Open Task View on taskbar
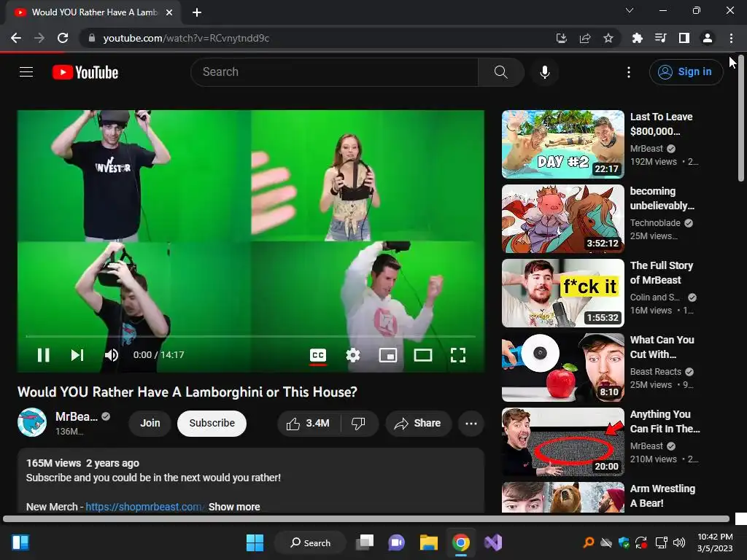Screen dimensions: 747x560 (365, 542)
